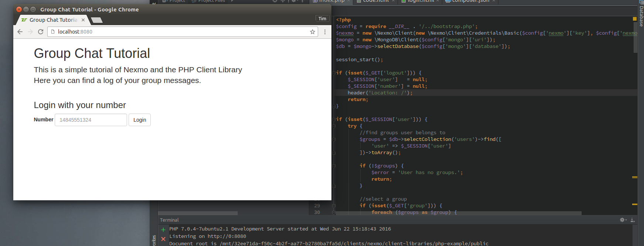The height and width of the screenshot is (246, 644).
Task: Click the localhost:8080 address bar
Action: 183,32
